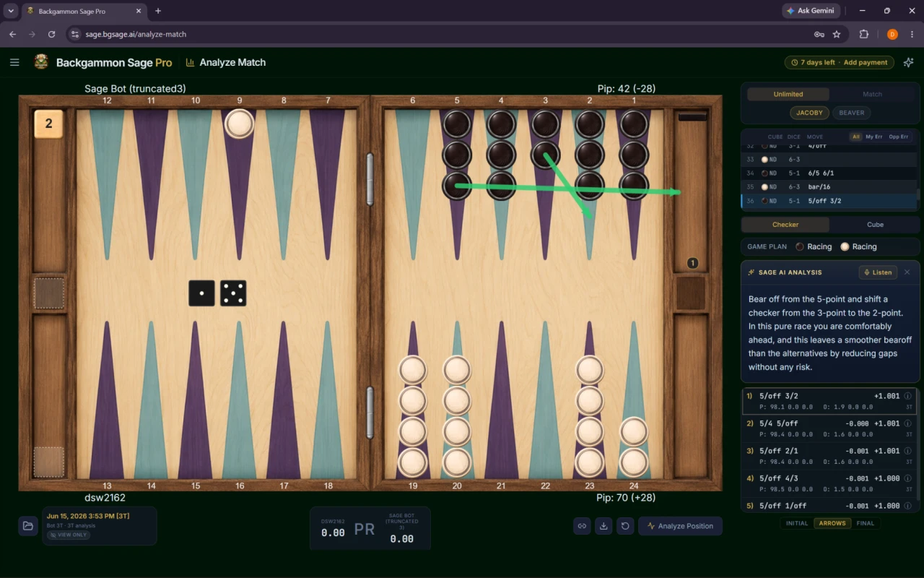Open info for move 5/off 2/1
The height and width of the screenshot is (578, 924).
pyautogui.click(x=908, y=451)
